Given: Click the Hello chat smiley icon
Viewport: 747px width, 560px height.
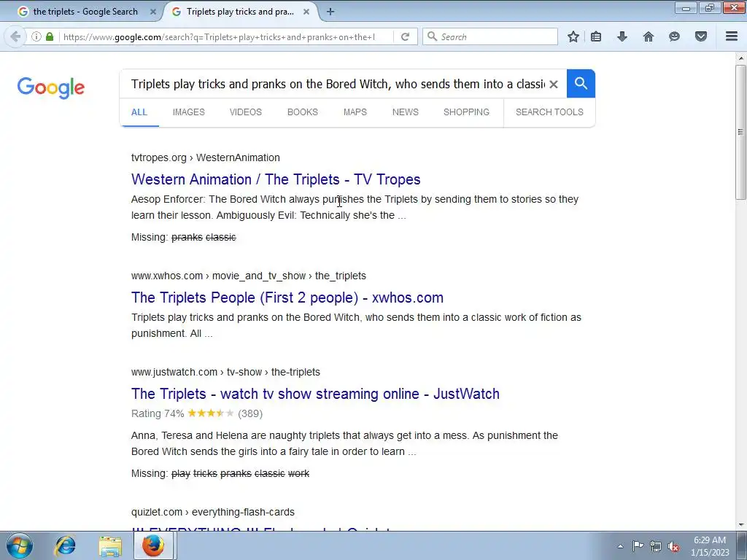Looking at the screenshot, I should coord(674,36).
